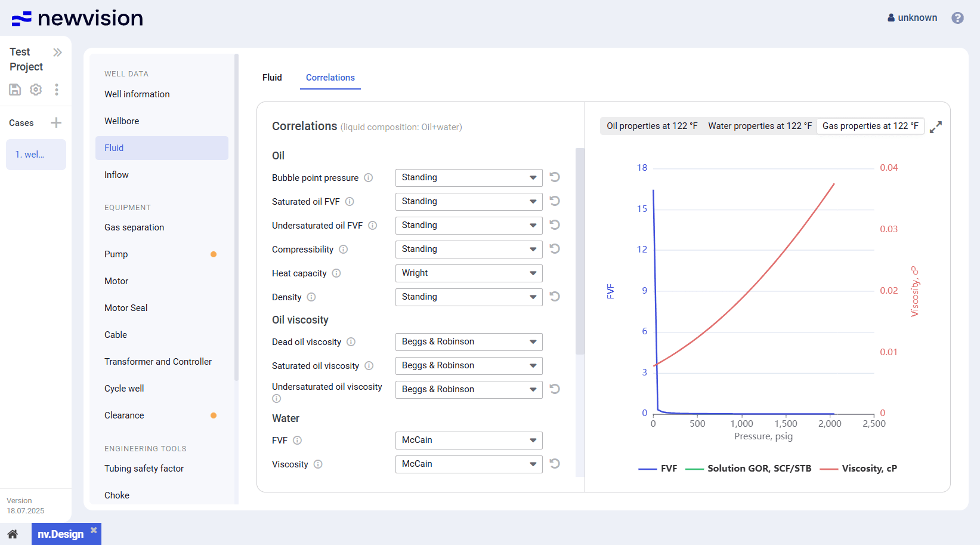Screen dimensions: 980x545
Task: Navigate to the Pump section
Action: coord(116,254)
